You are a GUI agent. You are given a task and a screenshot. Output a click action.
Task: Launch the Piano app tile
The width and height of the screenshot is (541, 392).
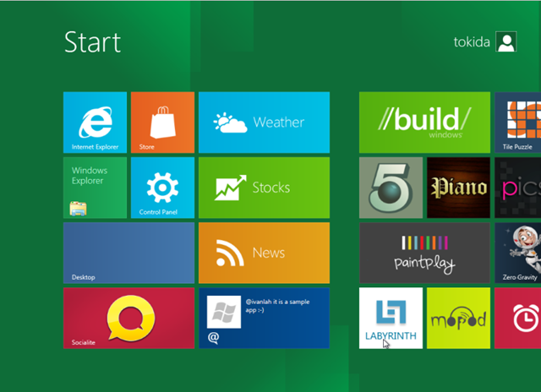click(458, 188)
